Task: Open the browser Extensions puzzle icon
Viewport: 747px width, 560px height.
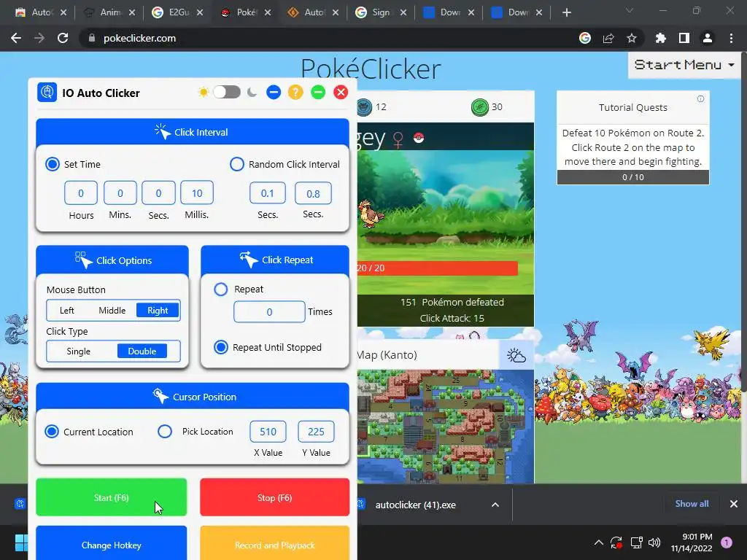Action: click(x=660, y=38)
